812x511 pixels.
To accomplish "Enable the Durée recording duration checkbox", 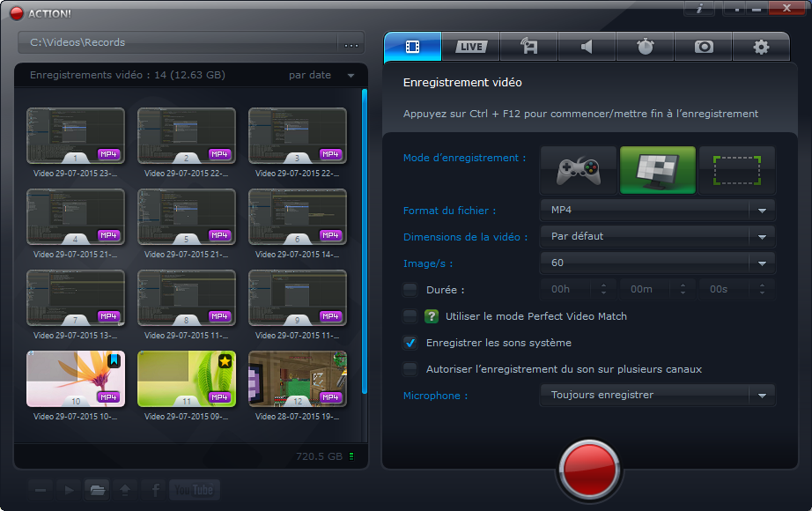I will [x=410, y=290].
